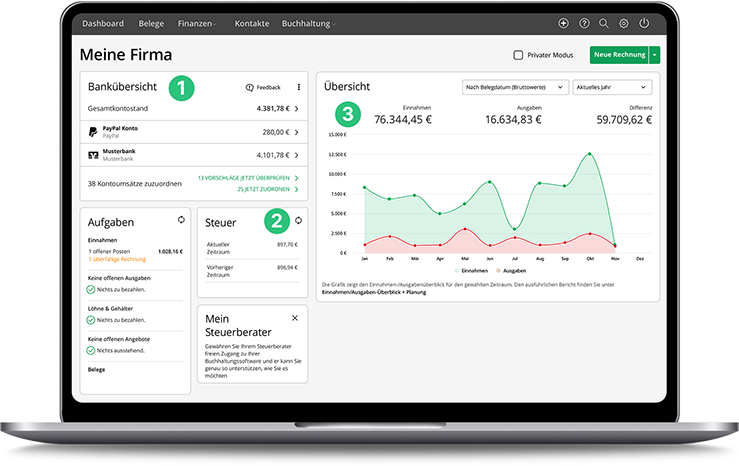Open the Finanzen menu
Screen dimensions: 739x466
click(196, 23)
